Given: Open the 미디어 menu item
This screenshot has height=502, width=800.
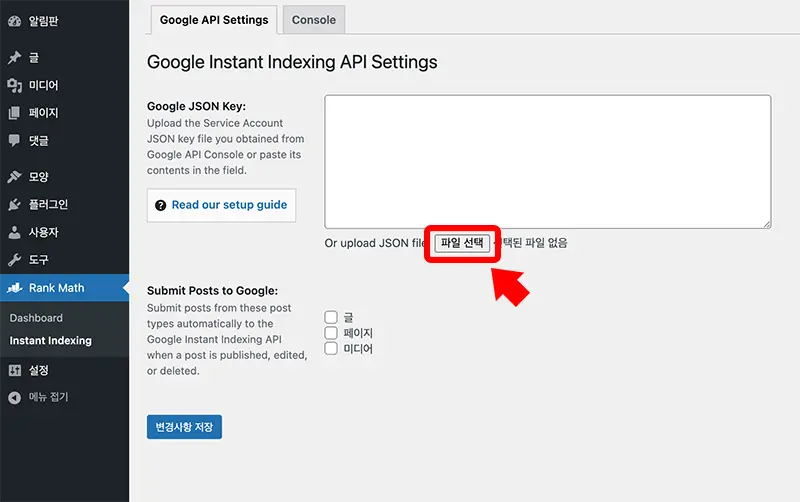Looking at the screenshot, I should [64, 85].
